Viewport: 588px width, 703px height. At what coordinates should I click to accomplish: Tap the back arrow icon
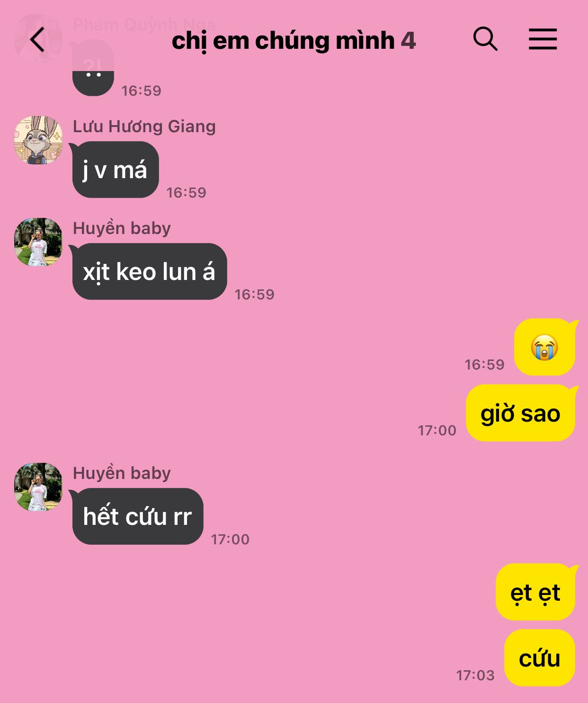[x=37, y=39]
